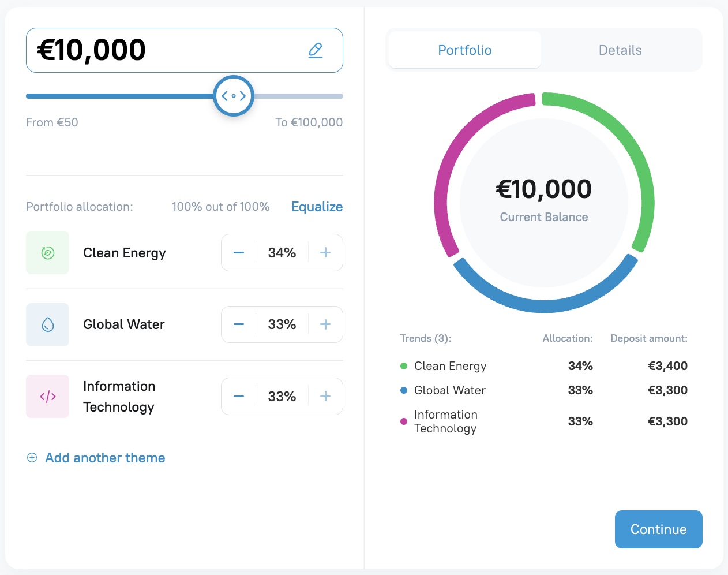The image size is (728, 575).
Task: Open the Details tab
Action: (x=620, y=50)
